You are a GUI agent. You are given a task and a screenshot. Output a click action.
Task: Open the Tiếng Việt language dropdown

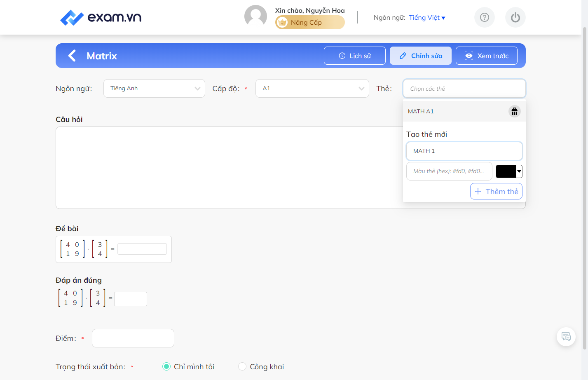click(427, 17)
